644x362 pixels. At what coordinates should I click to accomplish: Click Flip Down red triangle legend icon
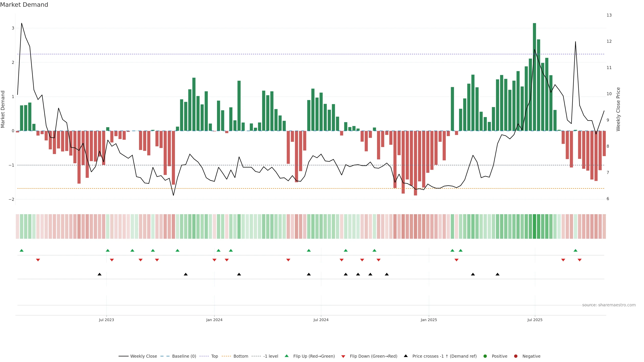(343, 356)
